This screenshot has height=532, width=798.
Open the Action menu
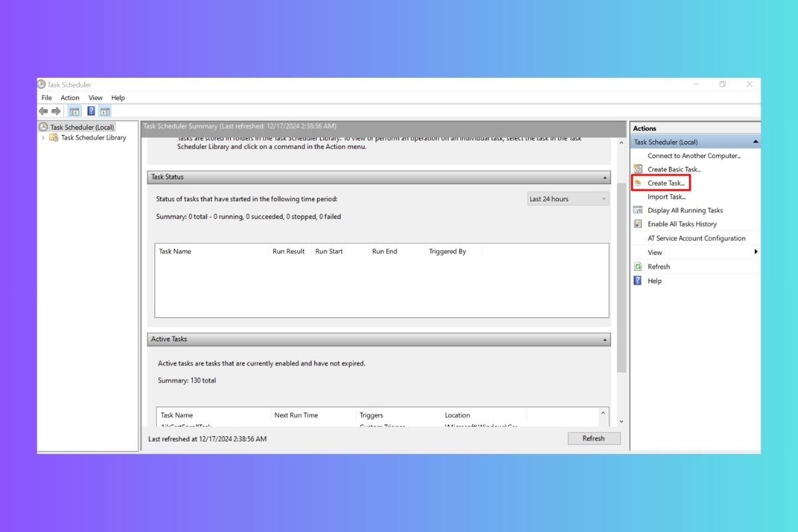tap(70, 98)
